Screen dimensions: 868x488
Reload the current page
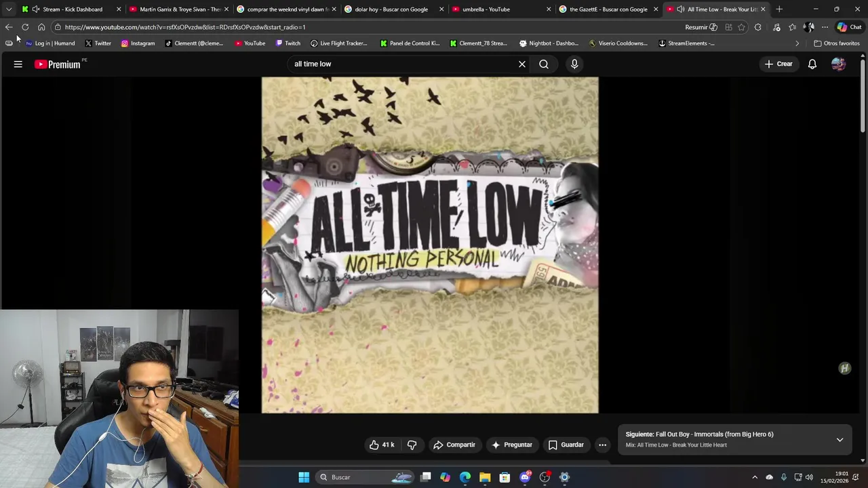[25, 27]
